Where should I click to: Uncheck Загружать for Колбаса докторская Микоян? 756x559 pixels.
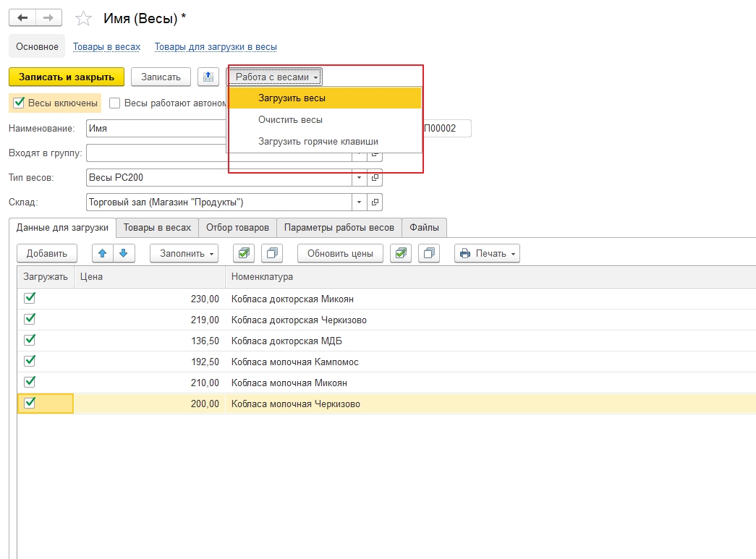(x=30, y=298)
